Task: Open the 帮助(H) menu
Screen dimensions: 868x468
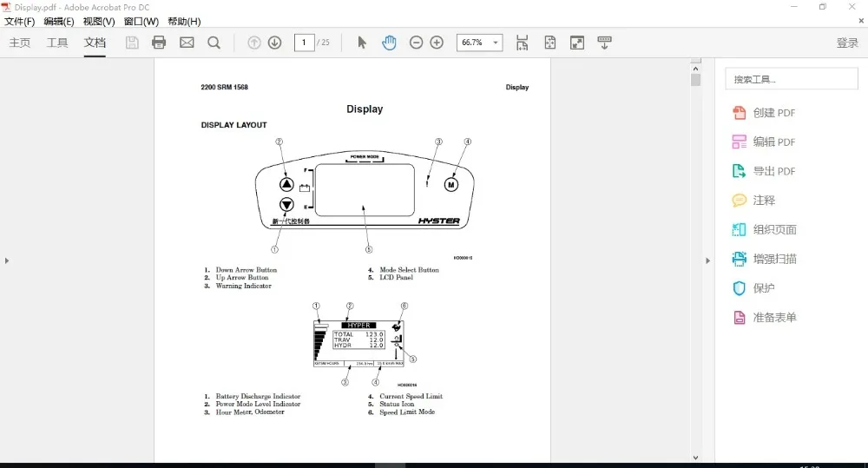Action: (184, 22)
